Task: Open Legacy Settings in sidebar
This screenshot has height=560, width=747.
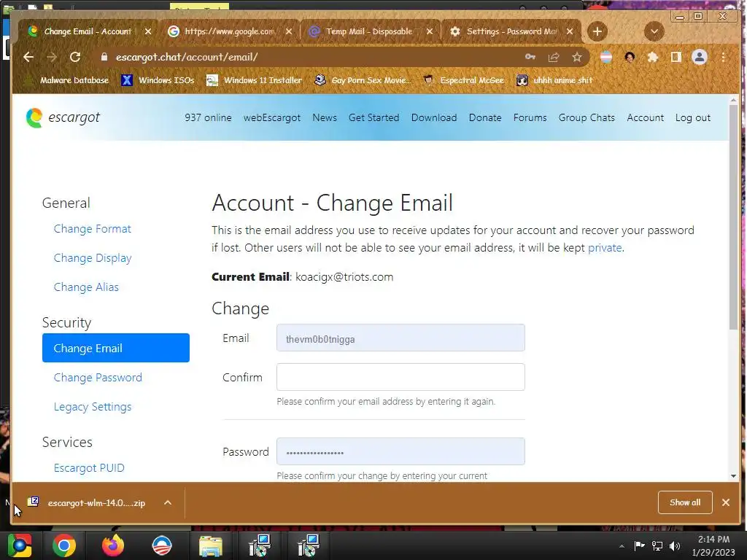Action: coord(93,407)
